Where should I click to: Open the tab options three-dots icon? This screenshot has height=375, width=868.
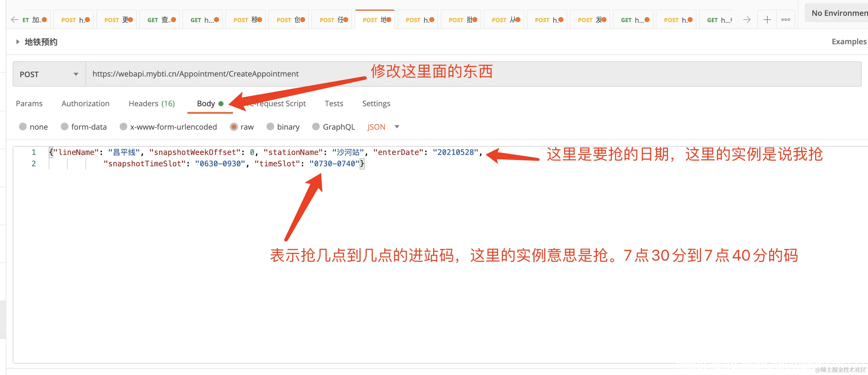tap(785, 20)
